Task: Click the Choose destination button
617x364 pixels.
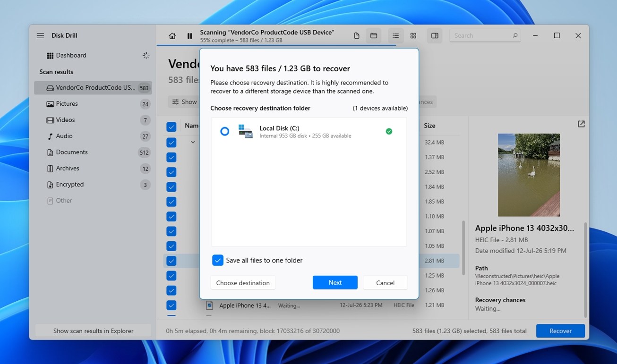Action: (243, 283)
